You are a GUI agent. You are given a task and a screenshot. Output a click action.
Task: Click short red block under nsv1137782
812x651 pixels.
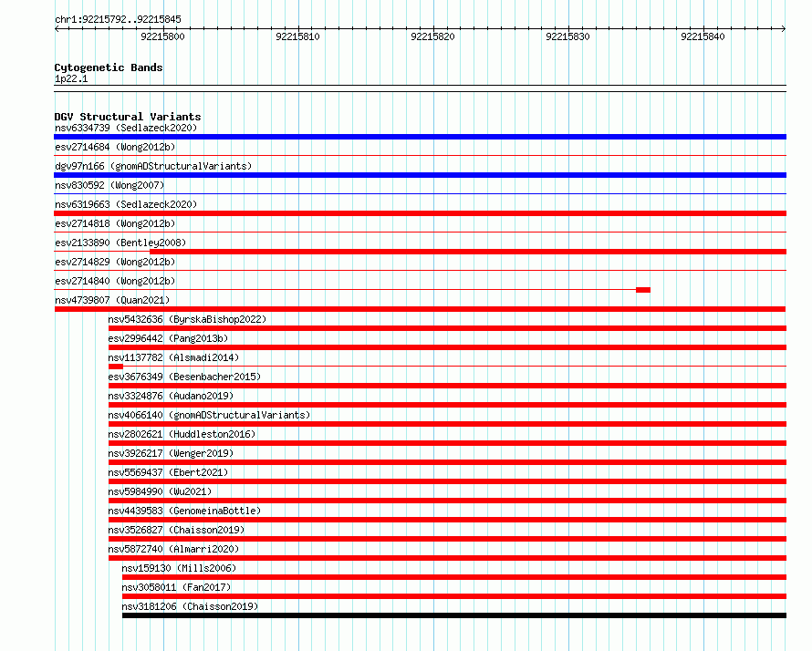(x=116, y=367)
